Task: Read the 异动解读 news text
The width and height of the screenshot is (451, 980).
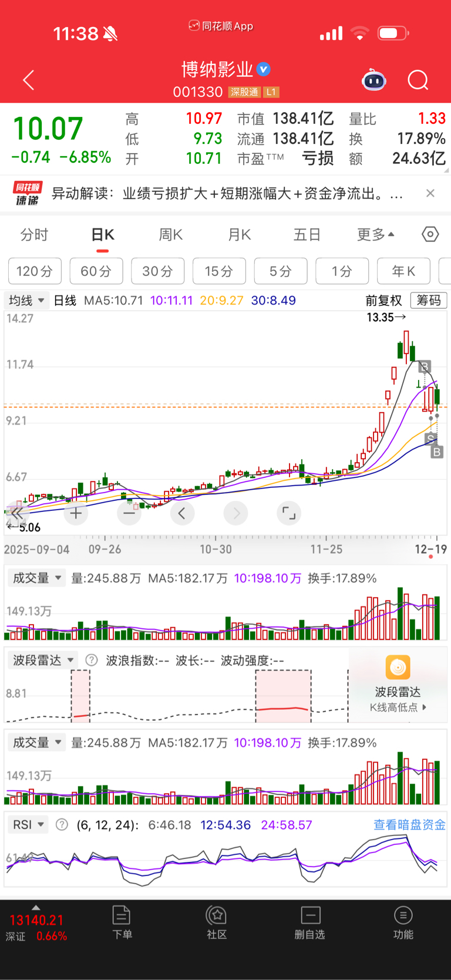Action: 227,193
